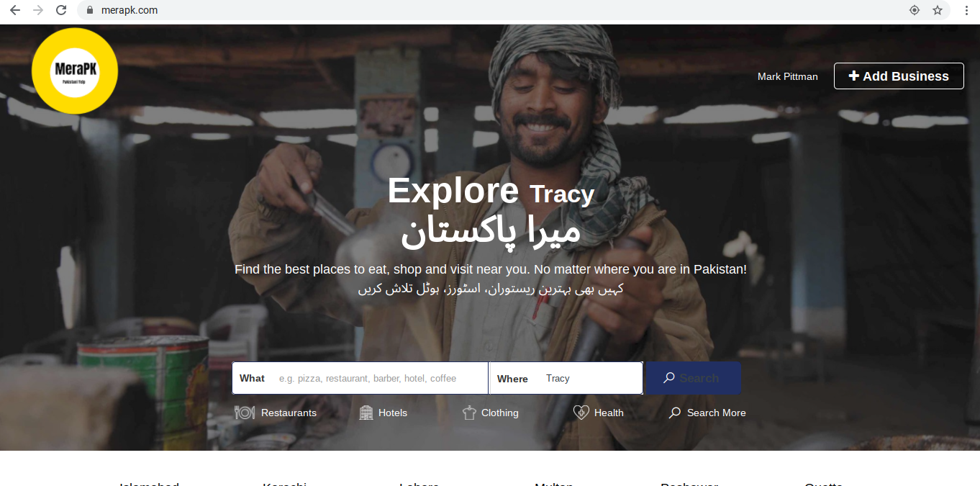Click the location target icon in address bar
This screenshot has height=486, width=980.
[915, 10]
